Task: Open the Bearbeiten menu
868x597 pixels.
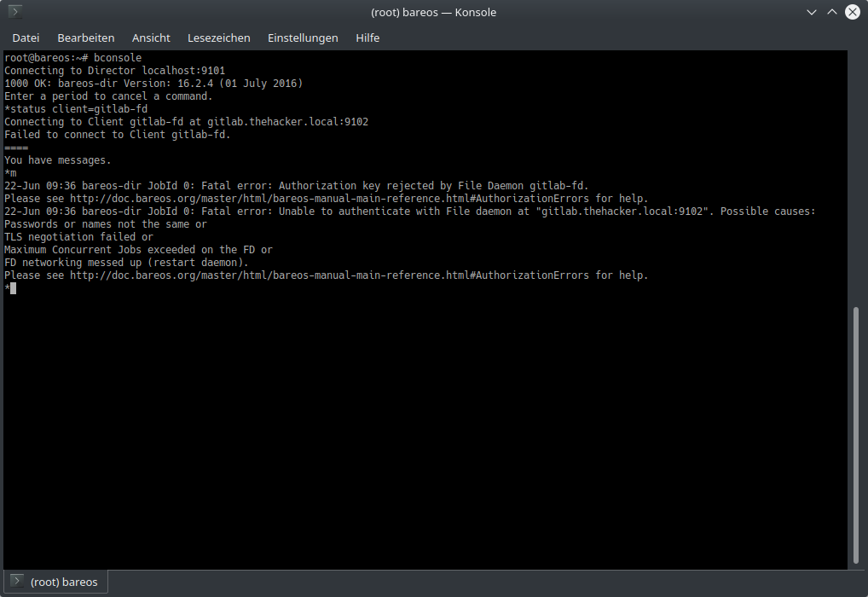Action: pyautogui.click(x=86, y=38)
